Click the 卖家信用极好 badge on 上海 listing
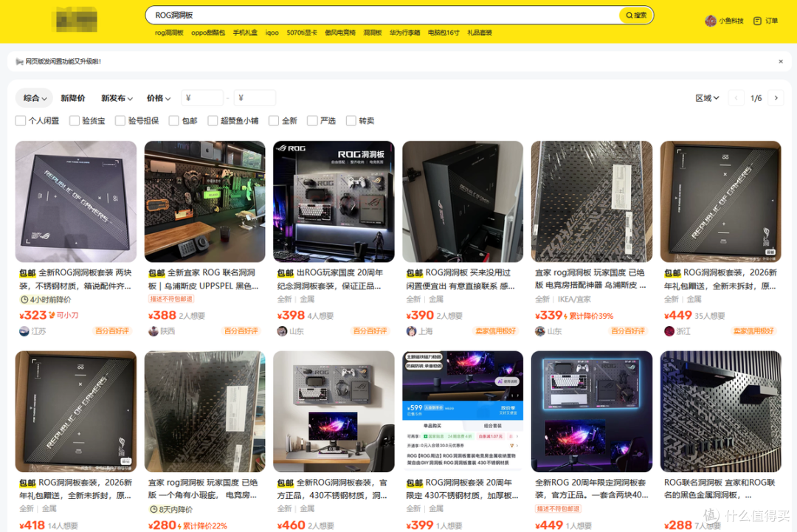The width and height of the screenshot is (797, 532). coord(496,331)
